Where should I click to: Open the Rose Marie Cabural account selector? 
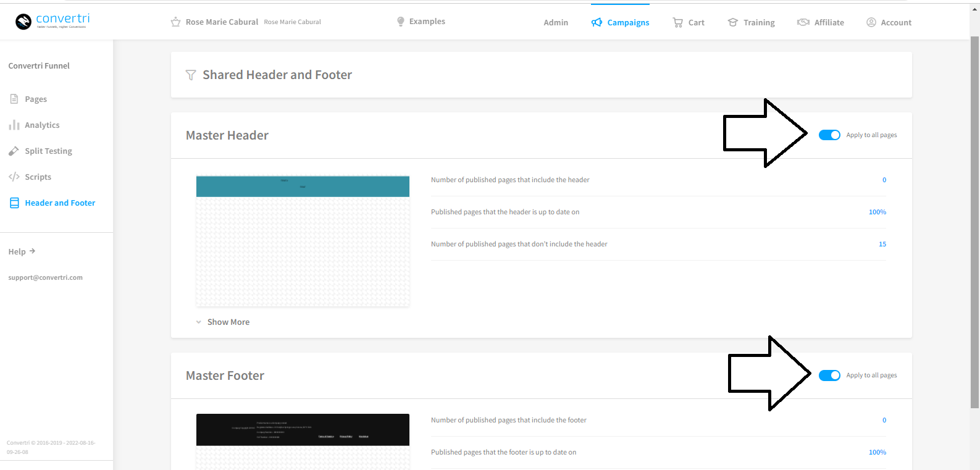(222, 22)
